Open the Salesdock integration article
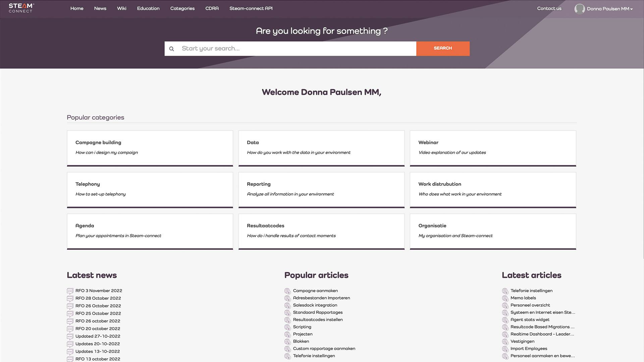Viewport: 644px width, 362px height. click(x=315, y=305)
